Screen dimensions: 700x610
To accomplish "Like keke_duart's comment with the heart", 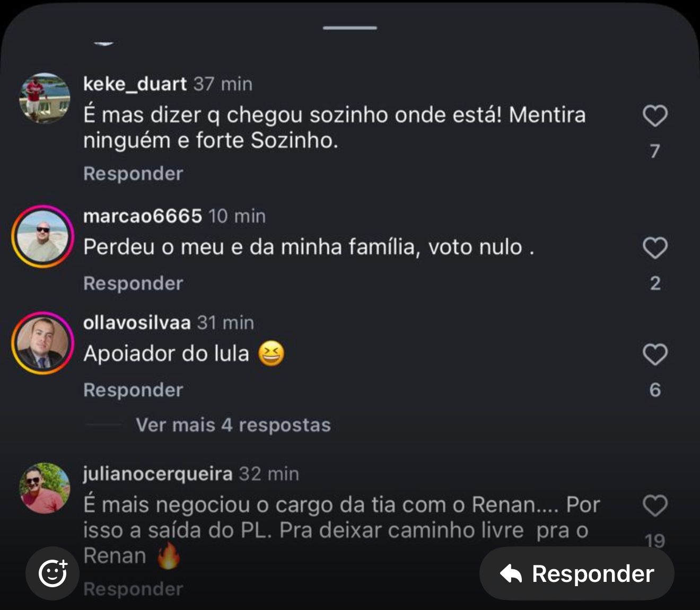I will tap(655, 116).
